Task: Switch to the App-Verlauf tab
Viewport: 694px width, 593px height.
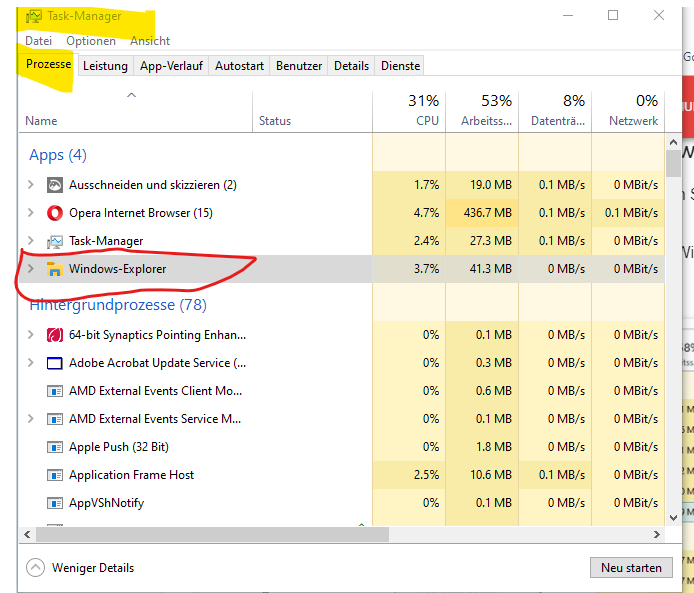Action: pos(171,66)
